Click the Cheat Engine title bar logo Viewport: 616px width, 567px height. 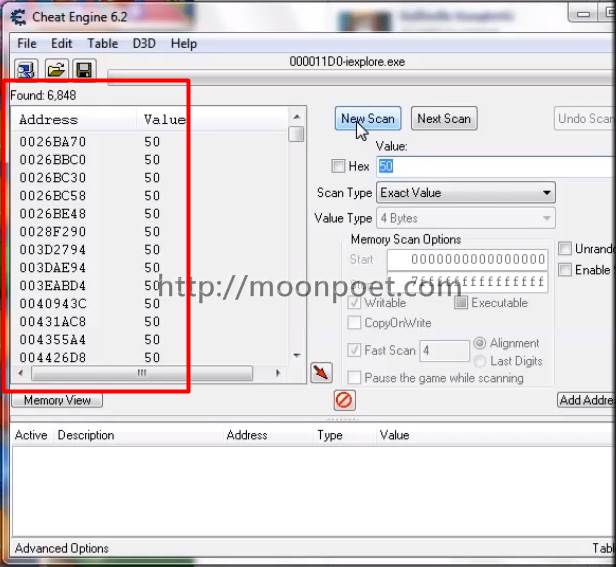pyautogui.click(x=18, y=16)
